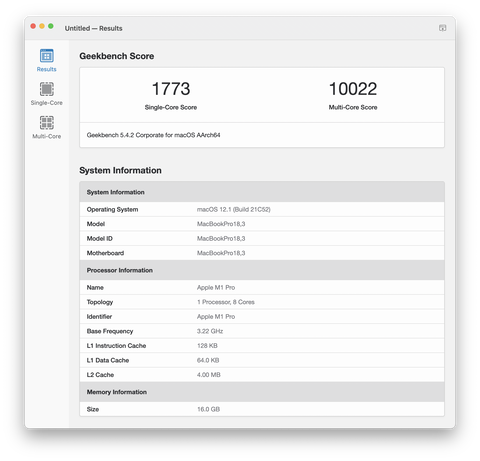Open the Results sidebar icon

(47, 56)
